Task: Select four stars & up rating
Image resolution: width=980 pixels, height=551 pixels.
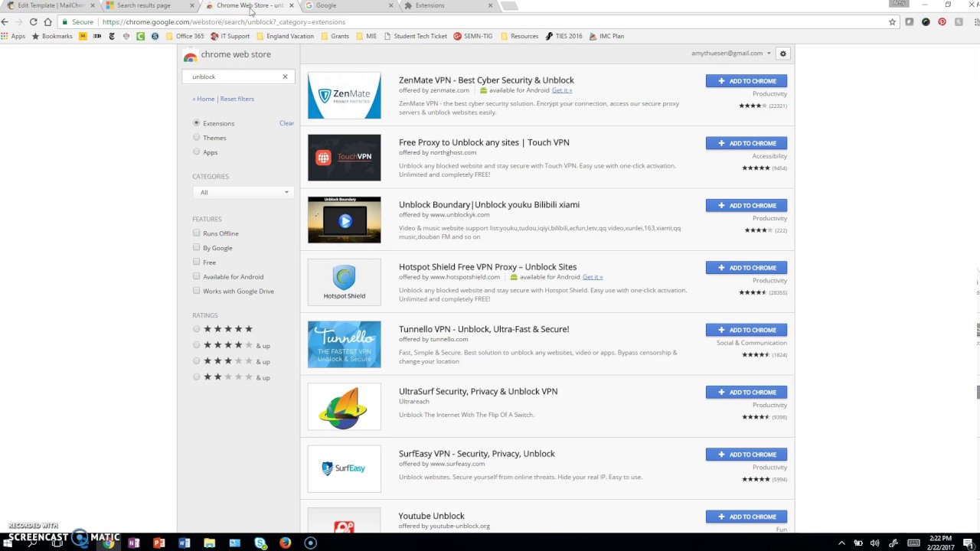Action: click(197, 345)
